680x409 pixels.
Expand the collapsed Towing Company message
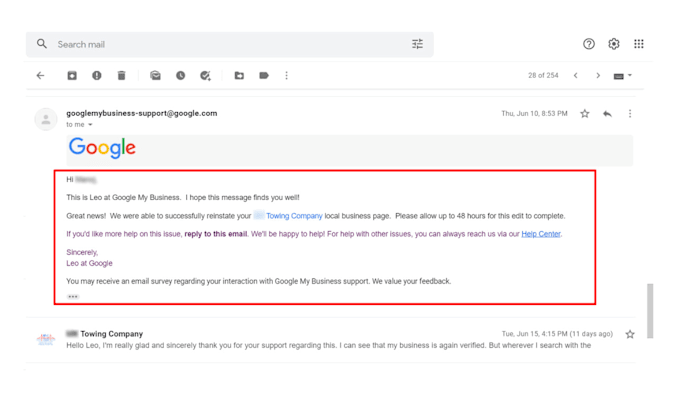pos(330,340)
